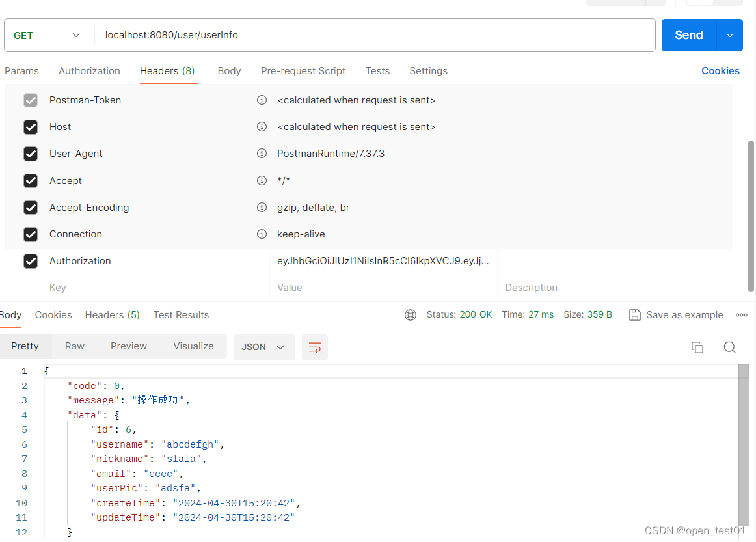Open the globe network info icon
Viewport: 756px width, 542px height.
coord(410,314)
